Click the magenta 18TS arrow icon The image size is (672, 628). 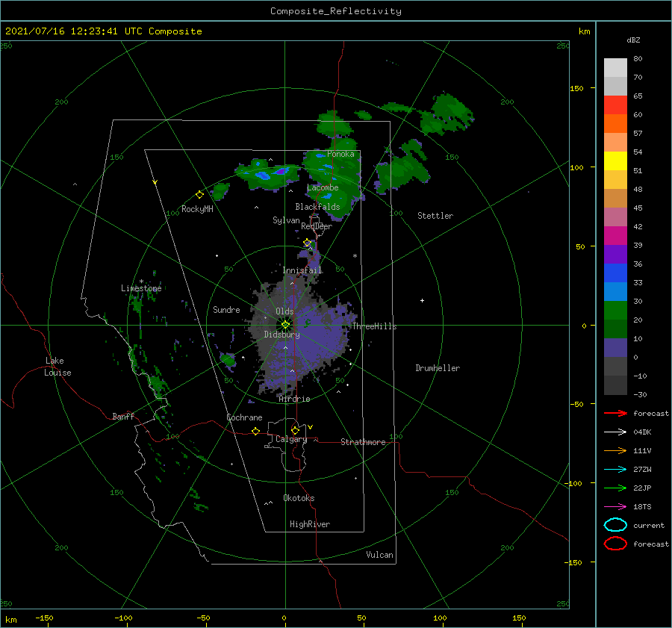[x=615, y=507]
